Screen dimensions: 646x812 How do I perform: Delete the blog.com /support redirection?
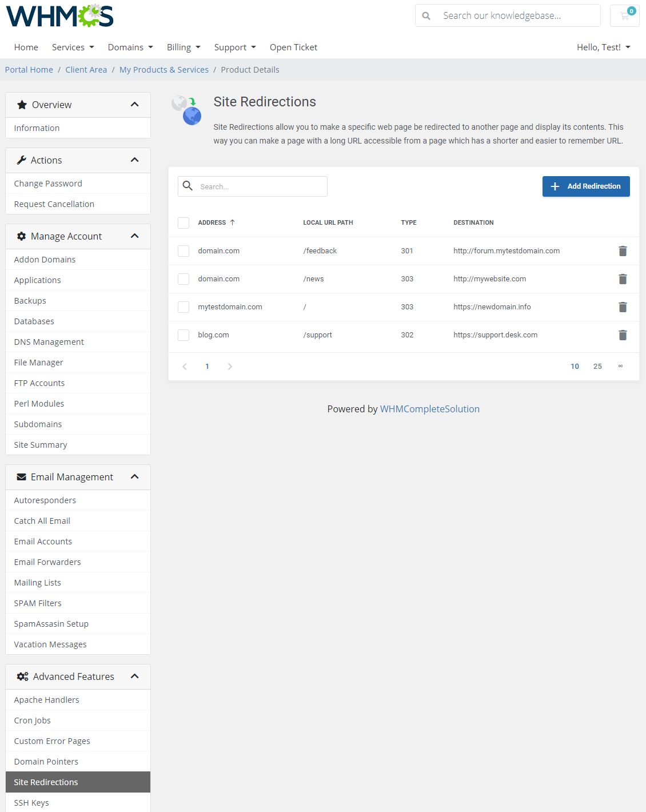coord(623,335)
